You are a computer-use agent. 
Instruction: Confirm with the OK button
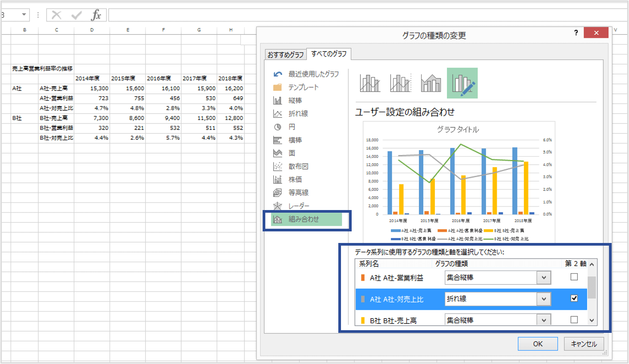pos(537,344)
